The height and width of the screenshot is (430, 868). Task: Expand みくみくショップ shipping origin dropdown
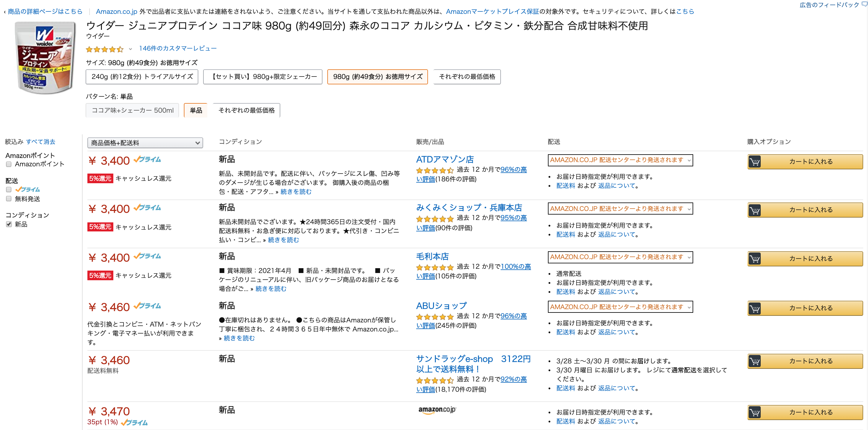coord(620,209)
